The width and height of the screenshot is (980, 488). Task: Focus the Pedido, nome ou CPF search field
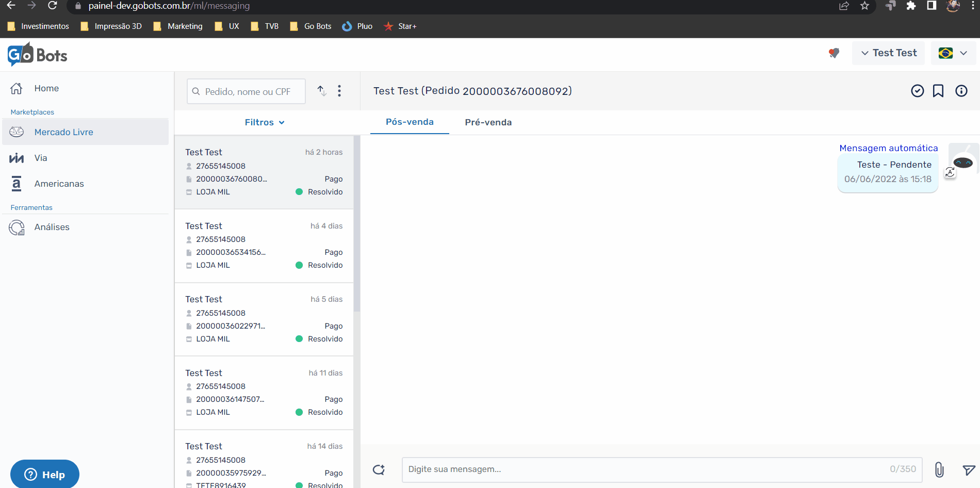click(246, 91)
